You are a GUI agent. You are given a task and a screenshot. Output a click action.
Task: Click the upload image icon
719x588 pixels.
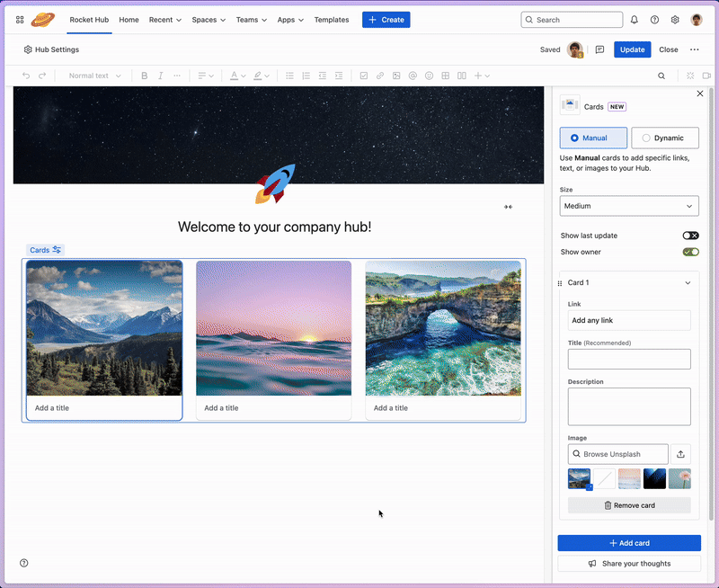pos(681,454)
